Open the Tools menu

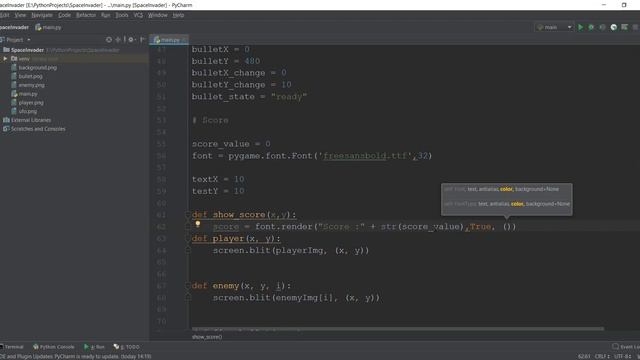(122, 15)
